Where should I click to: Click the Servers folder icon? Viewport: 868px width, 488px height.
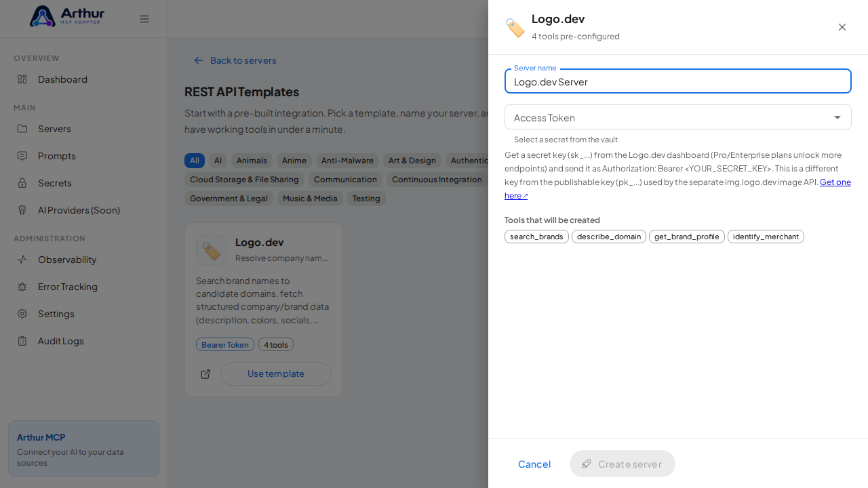[22, 129]
